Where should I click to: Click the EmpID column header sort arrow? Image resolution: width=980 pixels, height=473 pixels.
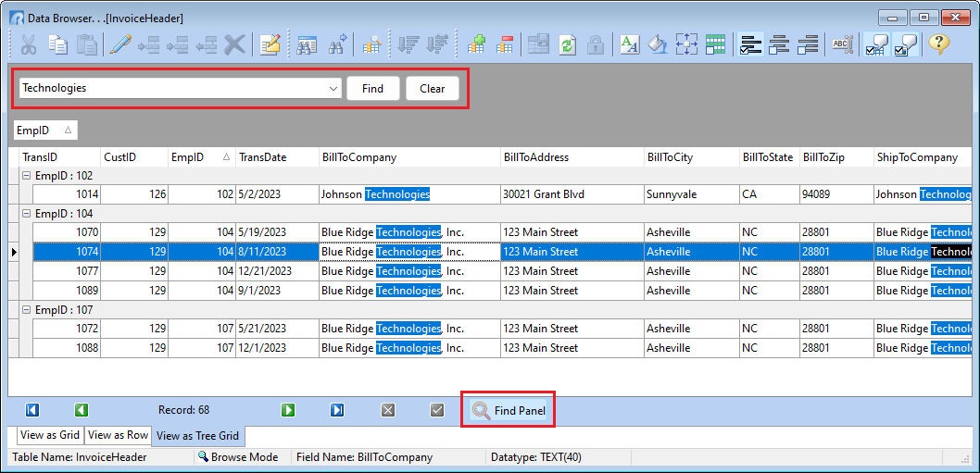coord(226,157)
